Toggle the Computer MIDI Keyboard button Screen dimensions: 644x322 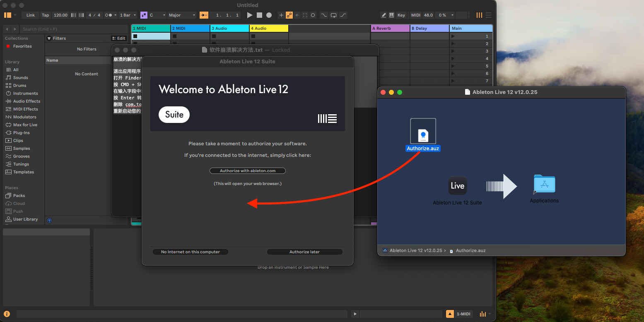[391, 15]
